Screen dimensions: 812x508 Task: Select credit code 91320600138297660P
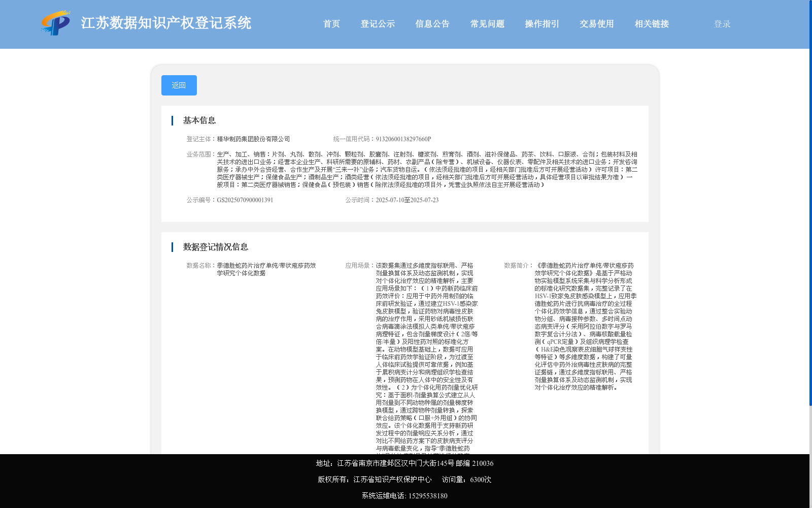403,139
